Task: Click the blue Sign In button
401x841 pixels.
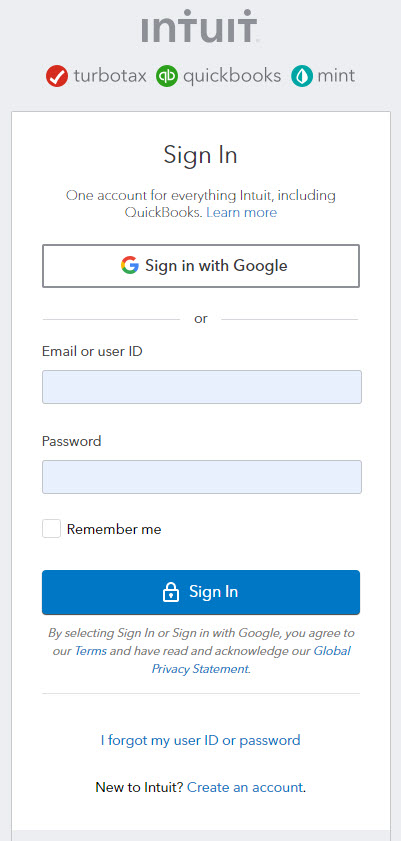Action: [x=200, y=592]
